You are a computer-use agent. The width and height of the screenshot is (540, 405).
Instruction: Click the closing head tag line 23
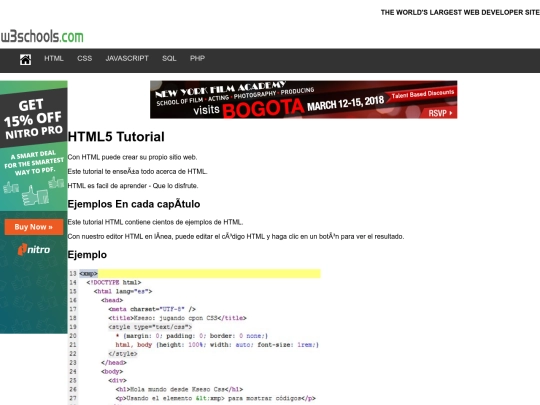click(114, 363)
